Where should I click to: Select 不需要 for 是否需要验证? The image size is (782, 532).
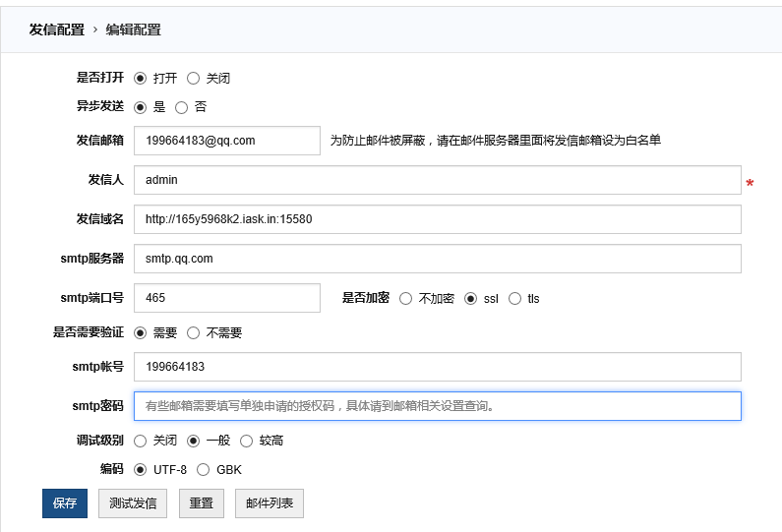[x=193, y=333]
